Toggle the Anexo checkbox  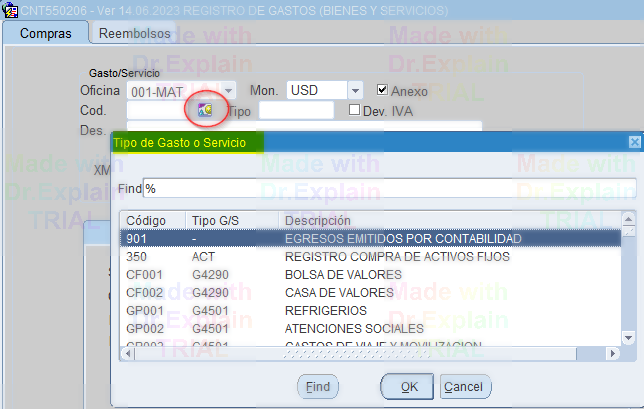tap(383, 90)
